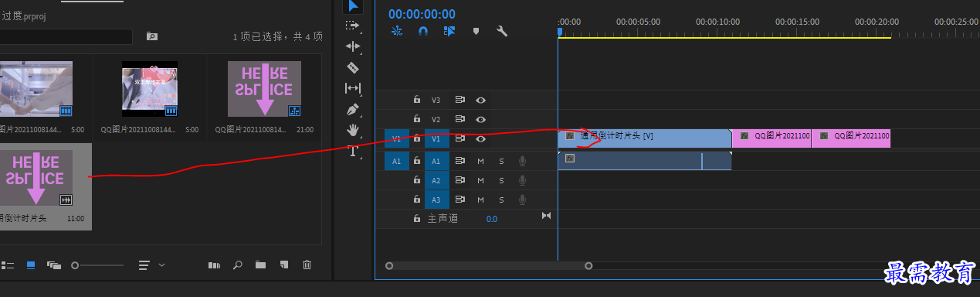980x297 pixels.
Task: Select the Pen tool
Action: (353, 109)
